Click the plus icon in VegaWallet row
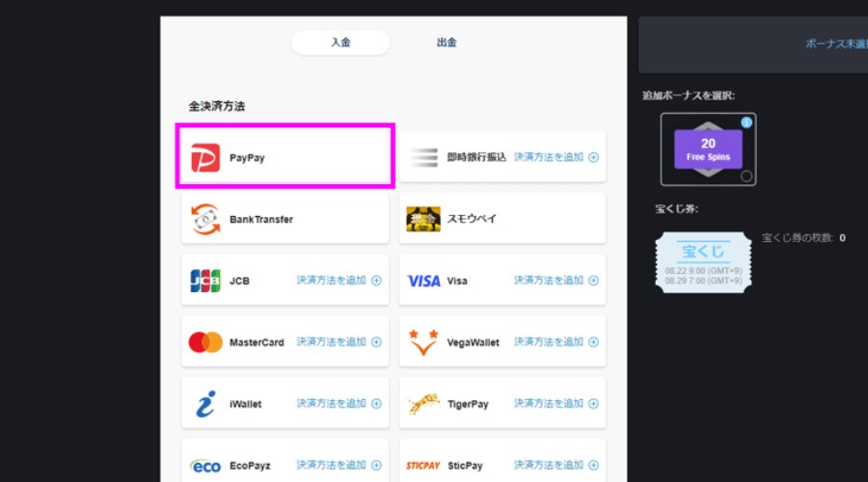868x482 pixels. click(593, 342)
